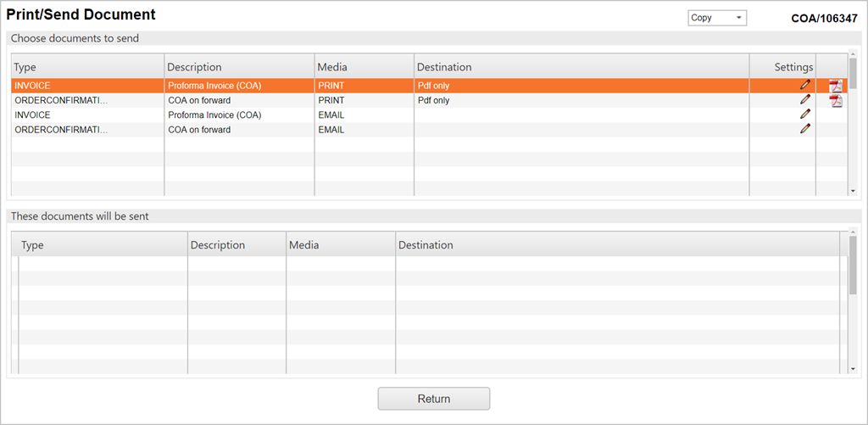Screen dimensions: 868x425
Task: Click Settings column header
Action: coord(793,67)
